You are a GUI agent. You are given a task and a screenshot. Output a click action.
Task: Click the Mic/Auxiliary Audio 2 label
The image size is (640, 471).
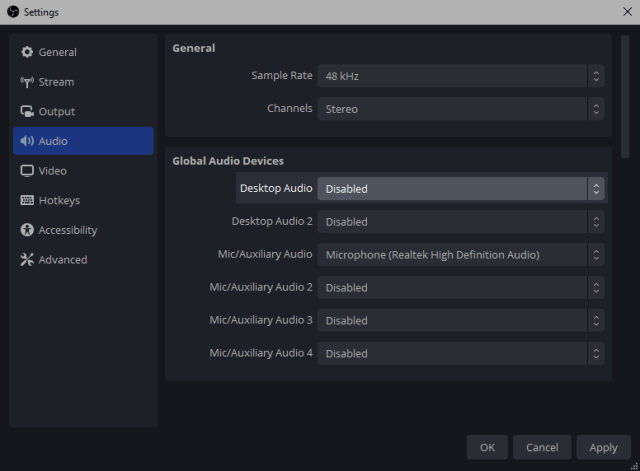[261, 287]
